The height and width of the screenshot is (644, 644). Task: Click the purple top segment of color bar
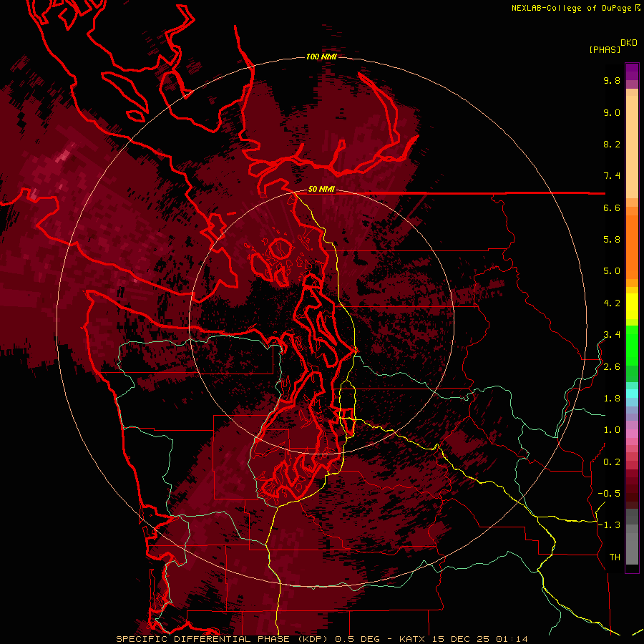click(x=632, y=72)
